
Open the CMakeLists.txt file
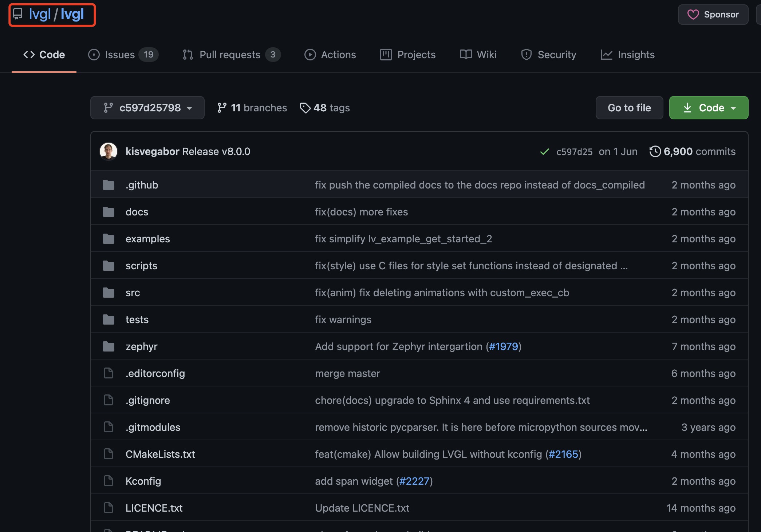point(160,454)
